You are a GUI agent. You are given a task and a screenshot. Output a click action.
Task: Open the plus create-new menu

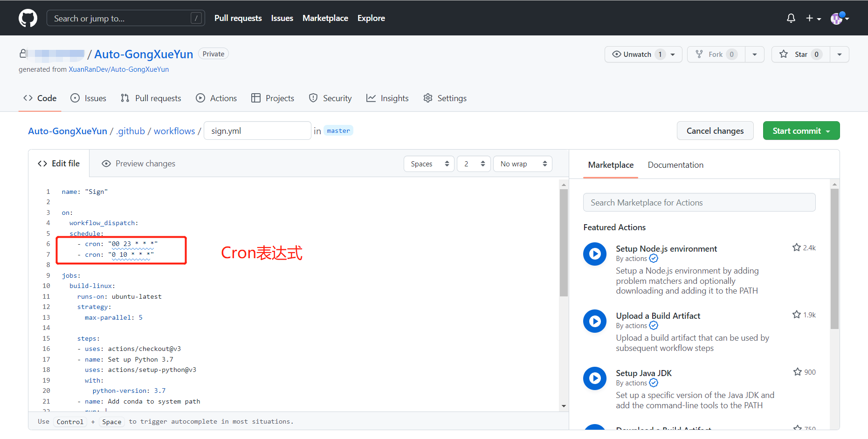pos(813,18)
